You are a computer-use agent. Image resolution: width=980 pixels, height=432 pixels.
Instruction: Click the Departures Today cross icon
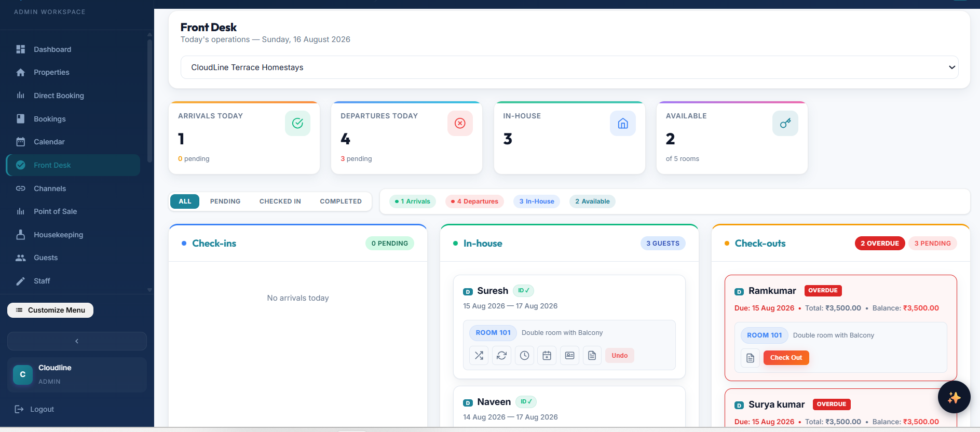coord(460,123)
